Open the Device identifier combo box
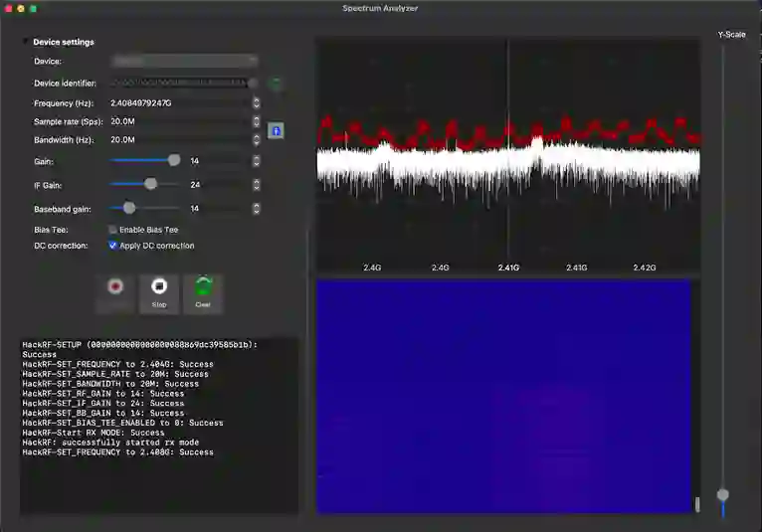 pyautogui.click(x=184, y=84)
